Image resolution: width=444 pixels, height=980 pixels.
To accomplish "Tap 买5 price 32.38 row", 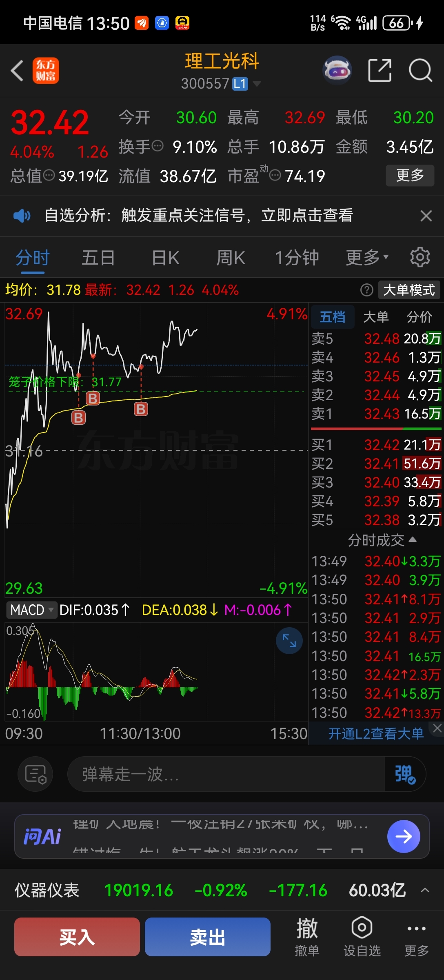I will 376,520.
